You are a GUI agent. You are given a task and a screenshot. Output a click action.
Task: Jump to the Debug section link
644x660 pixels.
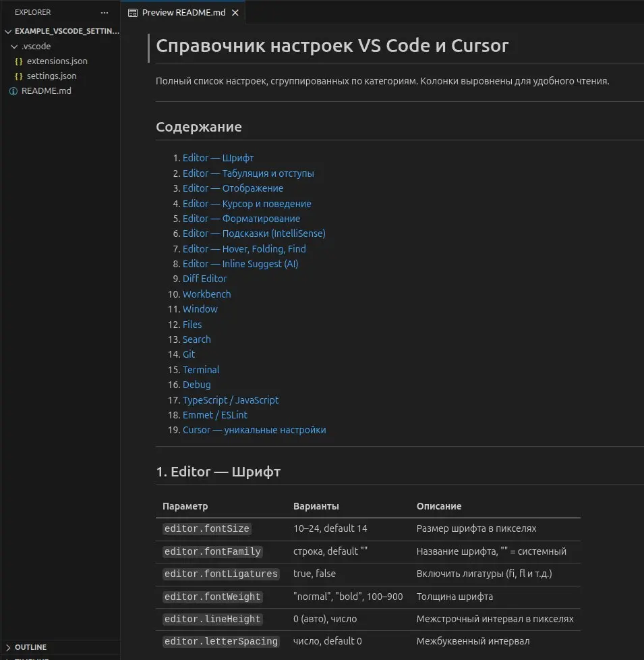196,385
